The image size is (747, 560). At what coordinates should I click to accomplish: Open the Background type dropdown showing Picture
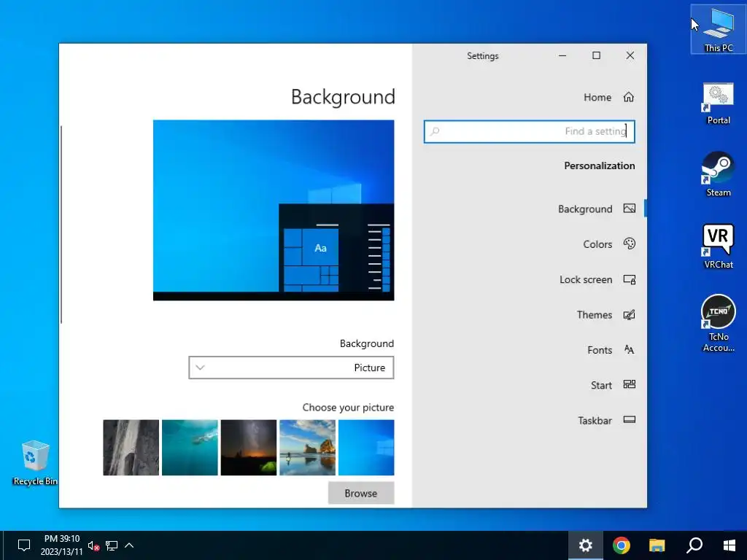coord(291,367)
